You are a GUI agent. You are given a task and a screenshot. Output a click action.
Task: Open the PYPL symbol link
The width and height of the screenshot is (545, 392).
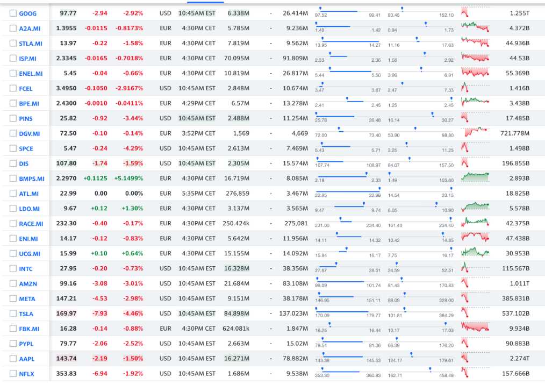coord(26,344)
